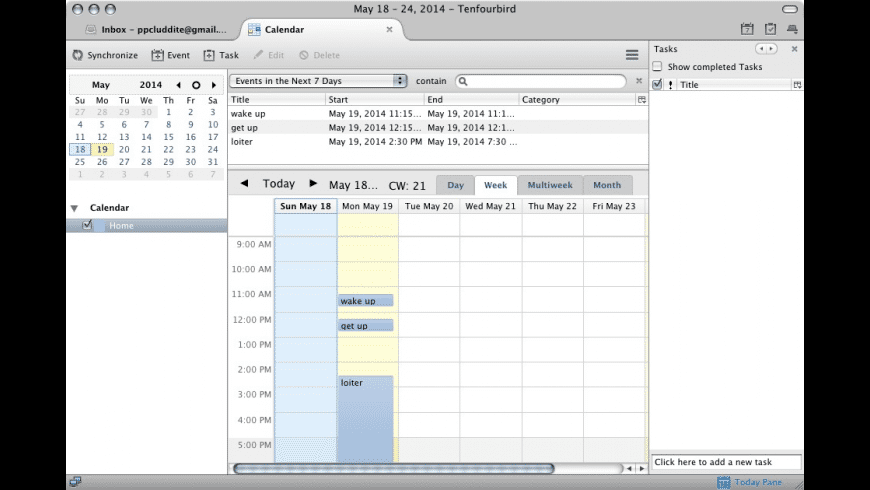This screenshot has width=870, height=490.
Task: Click the week view horizontal scrollbar
Action: coord(393,468)
